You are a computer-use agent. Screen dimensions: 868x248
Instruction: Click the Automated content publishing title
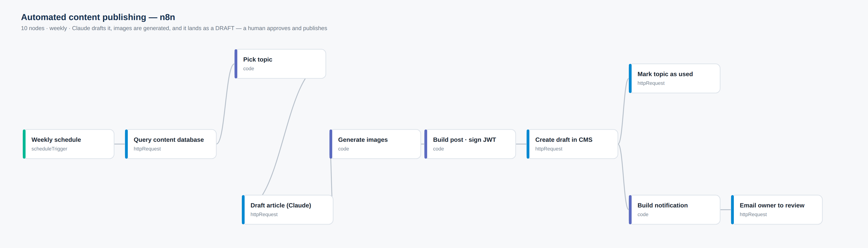[x=98, y=17]
